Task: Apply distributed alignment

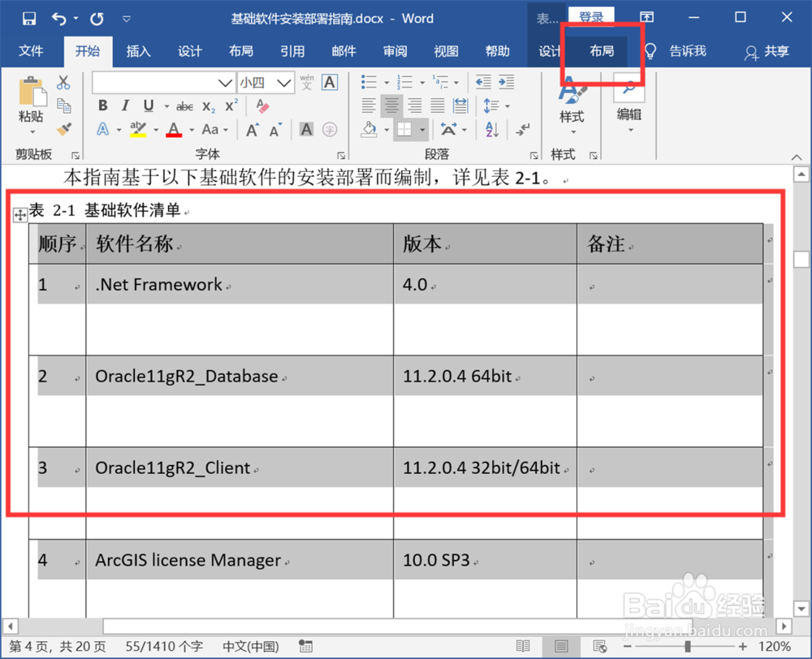Action: [460, 106]
